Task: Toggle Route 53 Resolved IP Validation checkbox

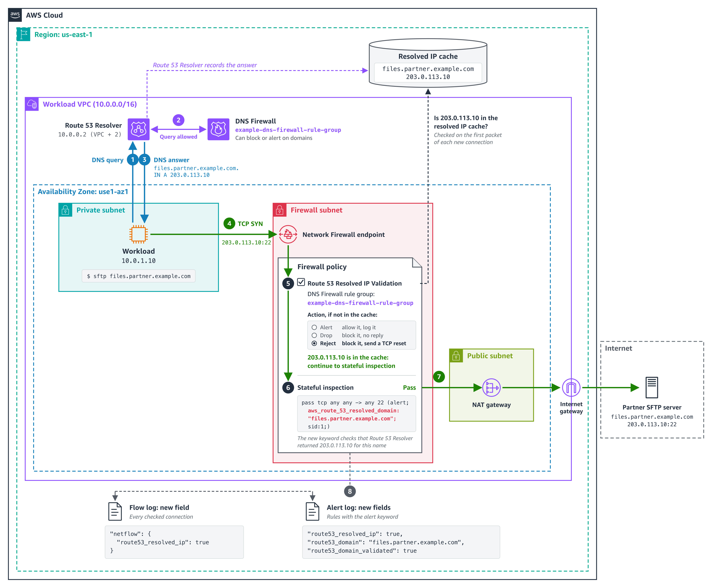Action: pos(301,282)
